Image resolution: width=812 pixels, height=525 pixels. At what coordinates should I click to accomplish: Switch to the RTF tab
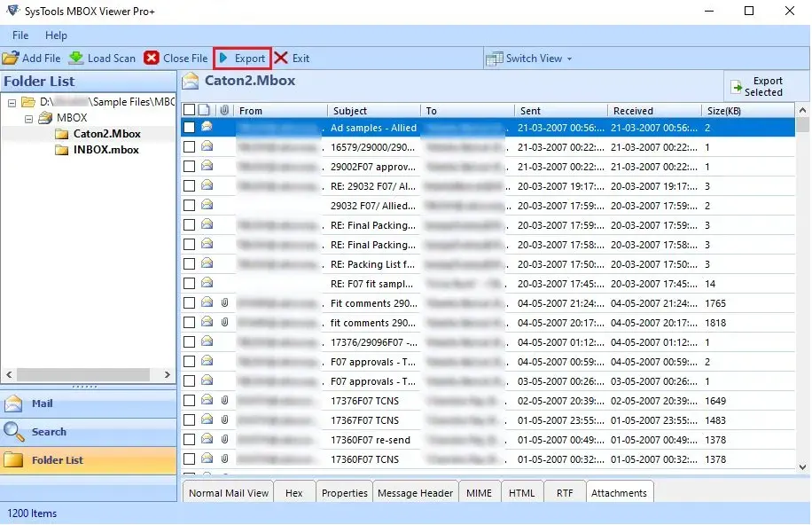(x=565, y=493)
